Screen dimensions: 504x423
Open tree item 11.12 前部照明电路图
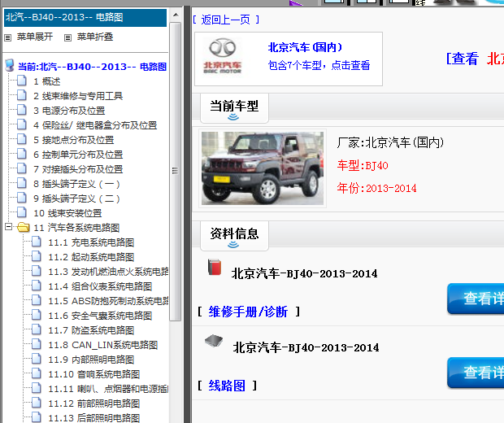click(93, 403)
